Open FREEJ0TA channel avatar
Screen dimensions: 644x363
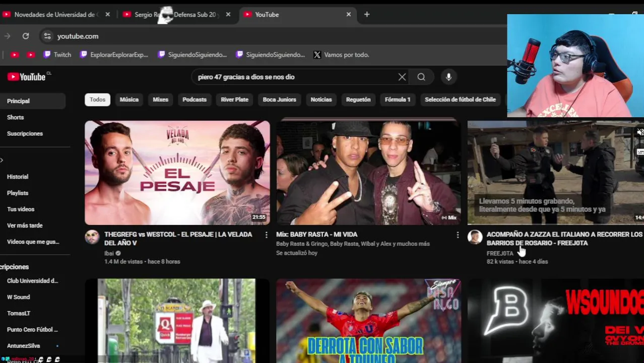[475, 237]
